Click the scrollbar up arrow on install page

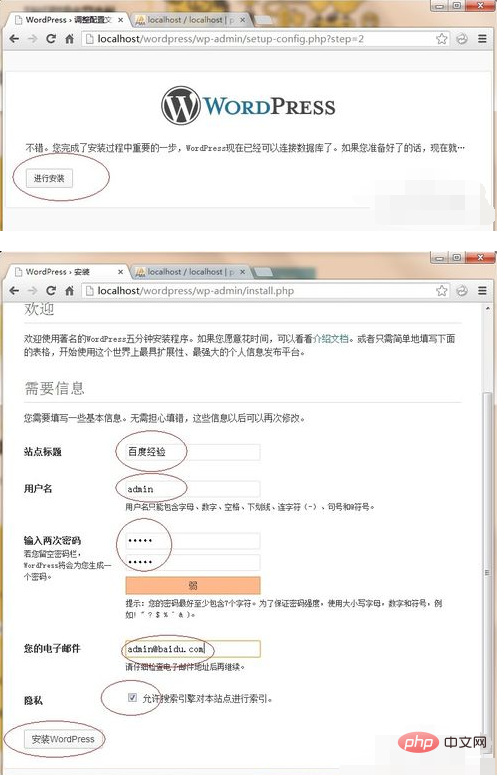click(x=488, y=308)
